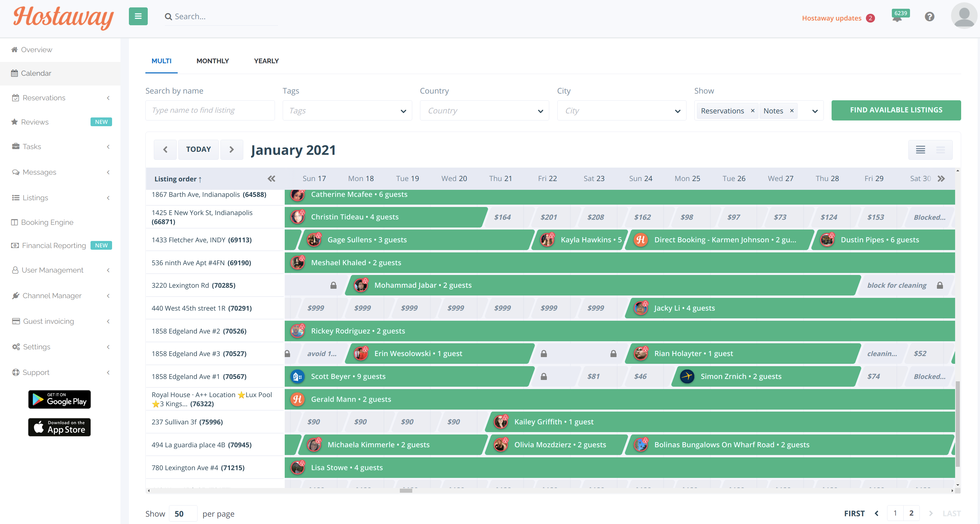
Task: Click the listings icon in sidebar
Action: pos(14,197)
